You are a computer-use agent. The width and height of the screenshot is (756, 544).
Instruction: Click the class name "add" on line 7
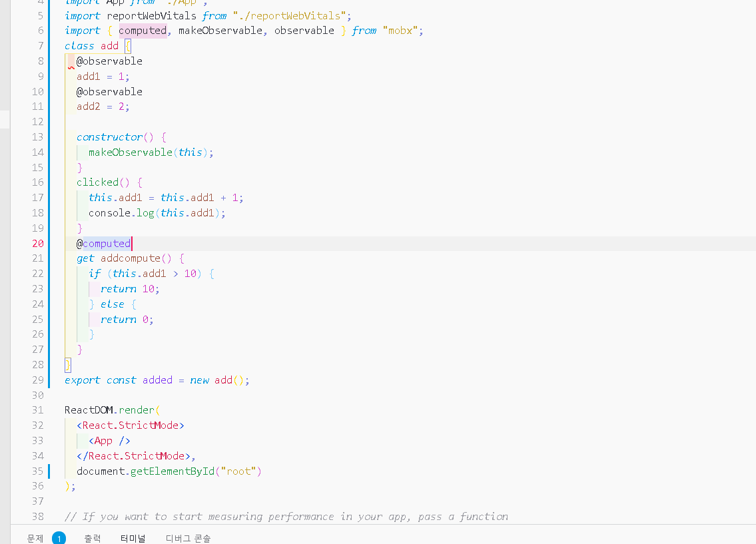click(x=109, y=46)
